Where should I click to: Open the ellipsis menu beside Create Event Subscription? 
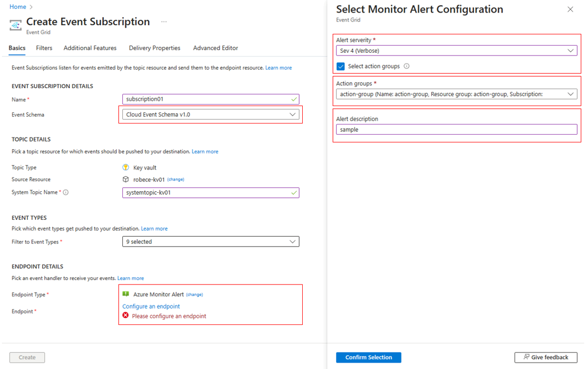[164, 22]
